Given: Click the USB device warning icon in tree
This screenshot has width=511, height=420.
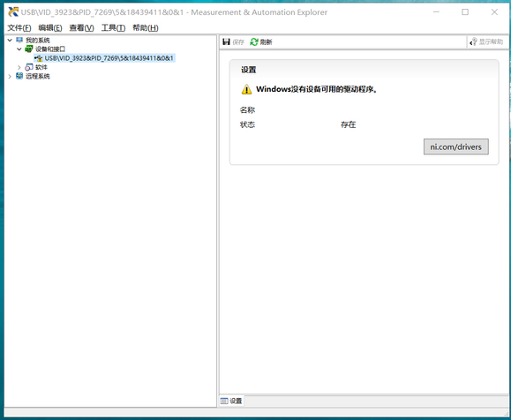Looking at the screenshot, I should pyautogui.click(x=38, y=58).
